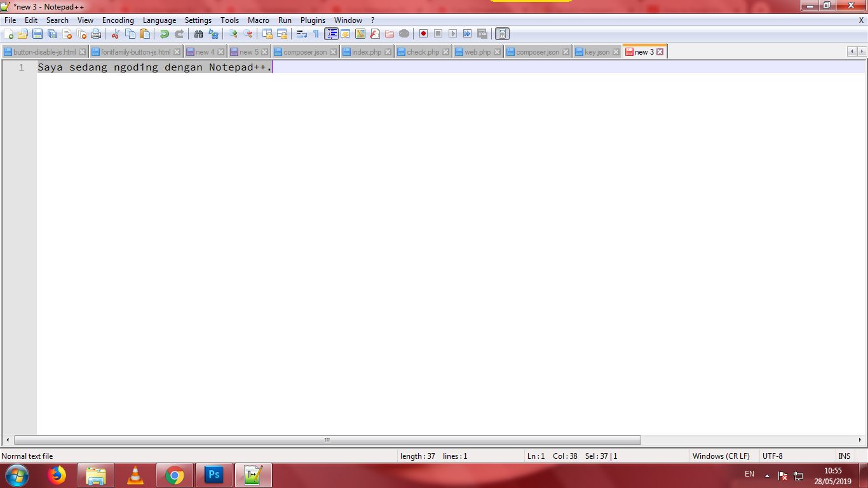Close the key.json tab

[x=615, y=51]
